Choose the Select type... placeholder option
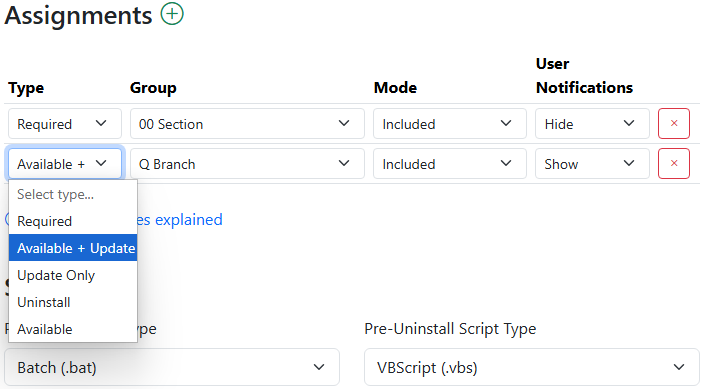The image size is (706, 389). [73, 194]
